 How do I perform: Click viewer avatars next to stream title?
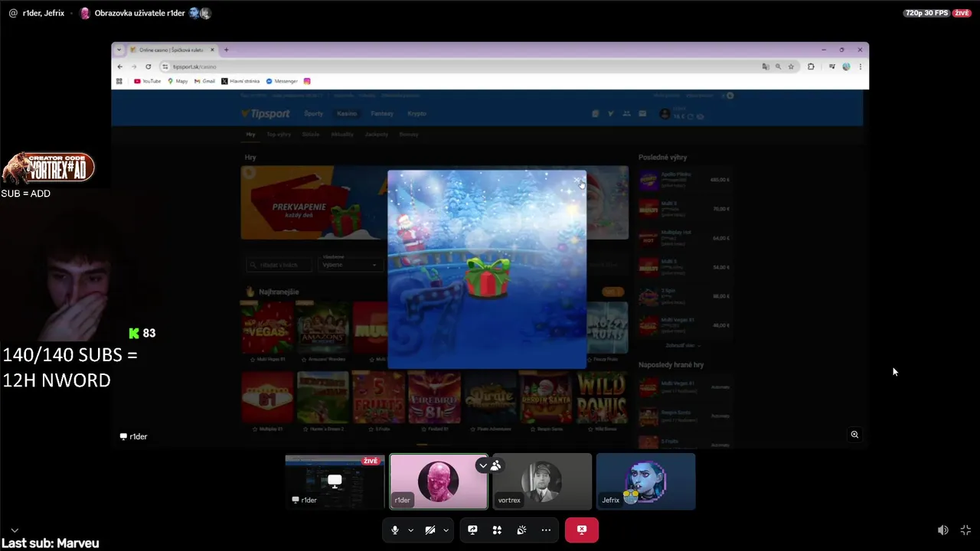pos(200,13)
